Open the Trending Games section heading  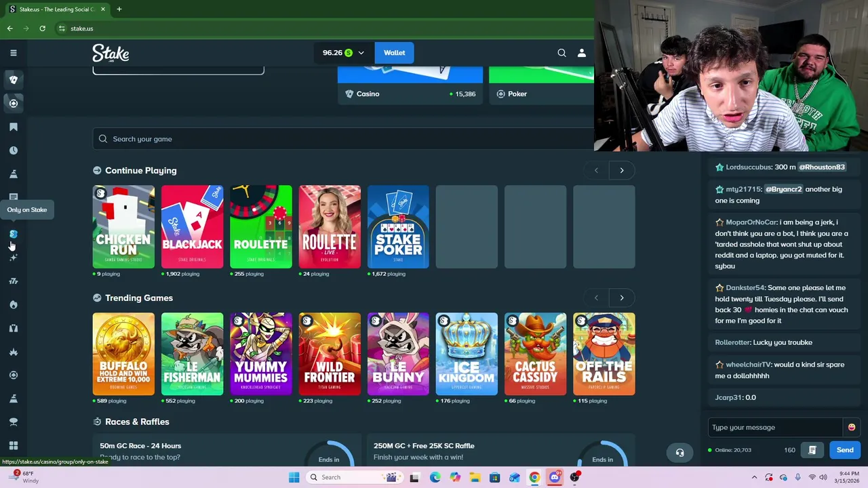point(139,298)
